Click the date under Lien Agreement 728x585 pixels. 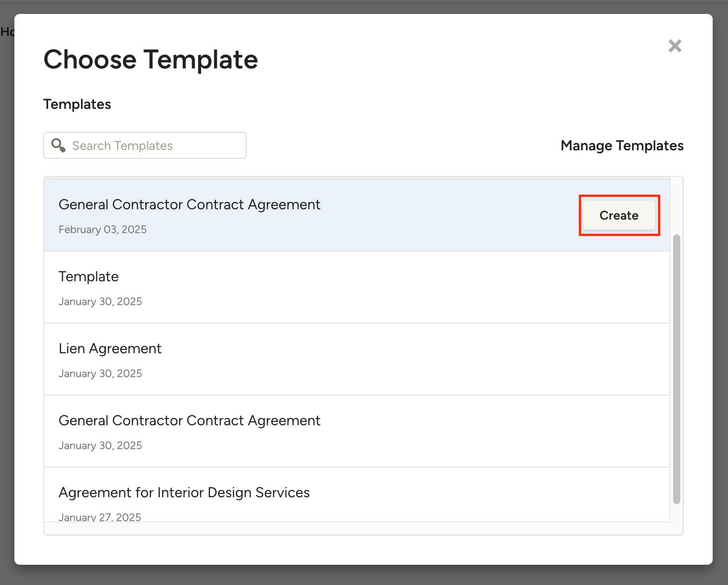coord(100,373)
